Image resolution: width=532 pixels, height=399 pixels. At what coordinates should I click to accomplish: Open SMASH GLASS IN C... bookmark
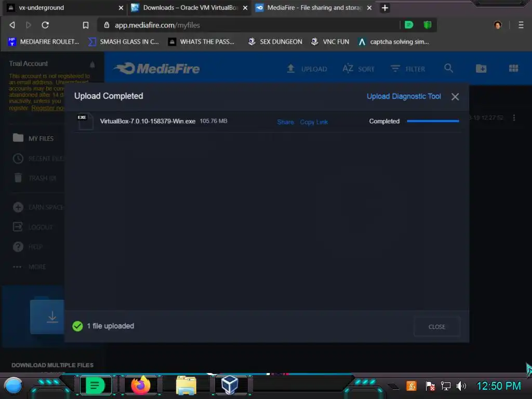124,42
